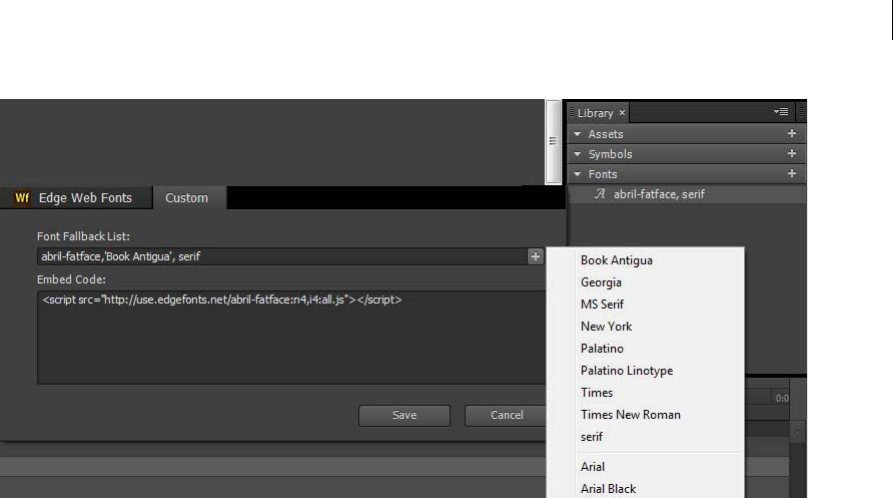Viewport: 893px width, 498px height.
Task: Collapse the Fonts section
Action: 577,174
